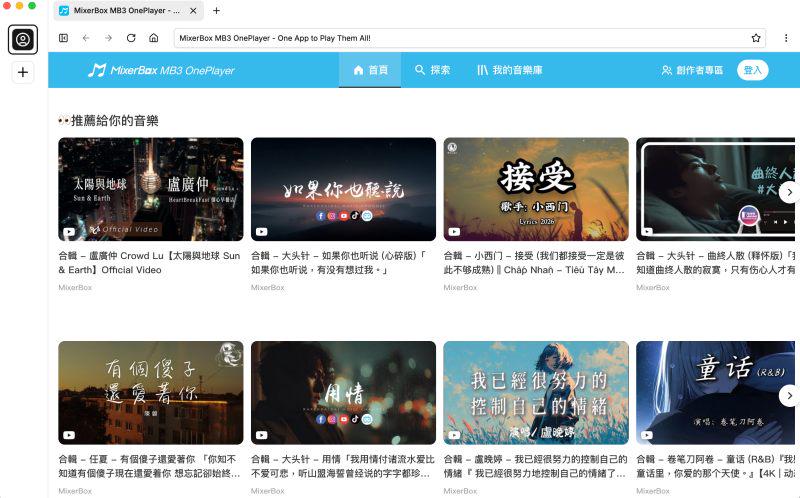This screenshot has width=800, height=498.
Task: Click title 合輯 – 卷笔刀阿卷 – 童话
Action: tap(715, 466)
